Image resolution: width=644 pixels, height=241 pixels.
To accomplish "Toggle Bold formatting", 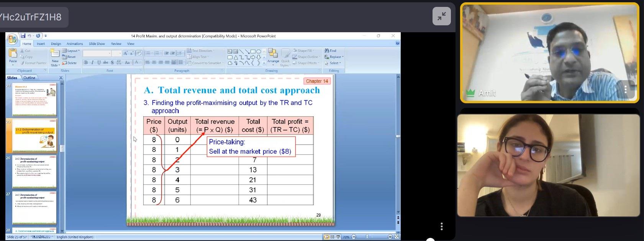I will [86, 63].
